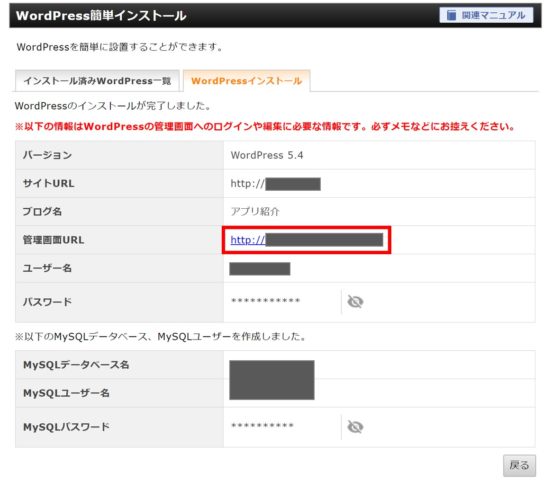Screen dimensions: 551x480
Task: Click the MySQLデータベース名 label
Action: (76, 365)
